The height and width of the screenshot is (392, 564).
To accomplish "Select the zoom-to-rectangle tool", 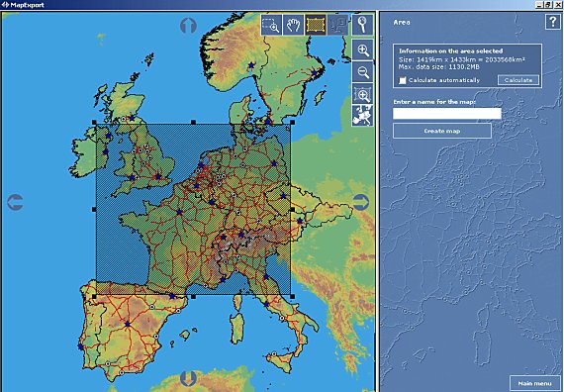I will pyautogui.click(x=271, y=25).
